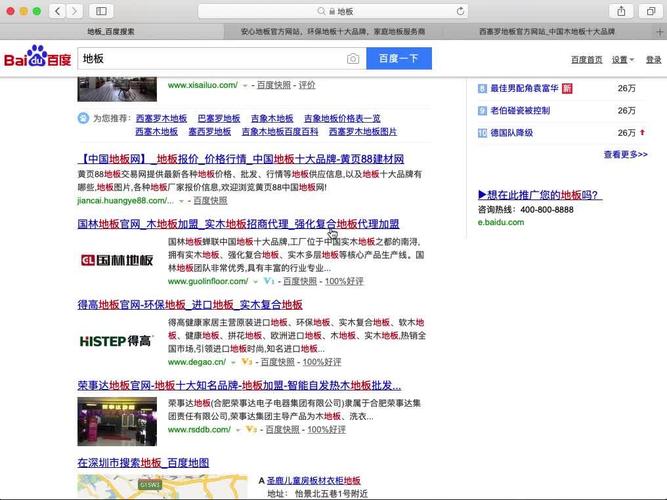Toggle the Safari sidebar button

point(101,11)
